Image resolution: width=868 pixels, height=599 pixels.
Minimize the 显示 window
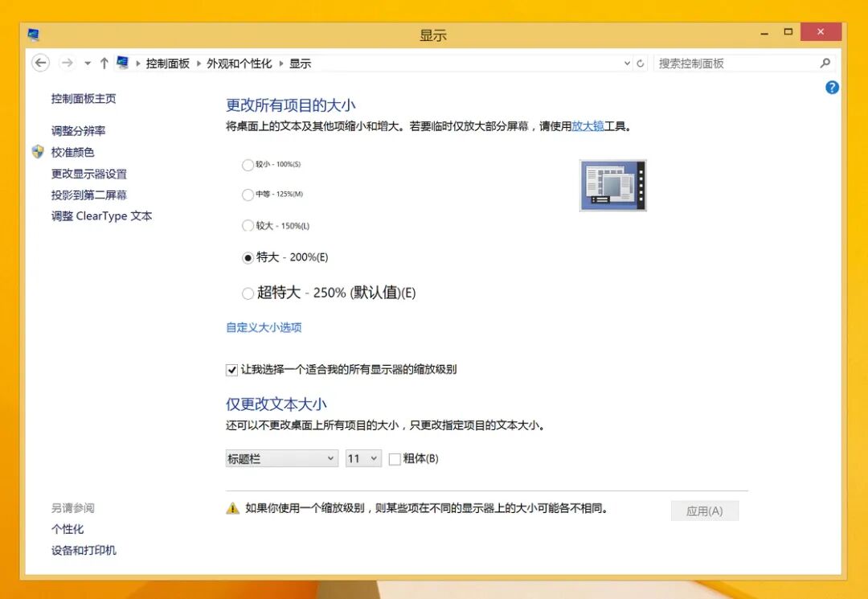(x=764, y=33)
